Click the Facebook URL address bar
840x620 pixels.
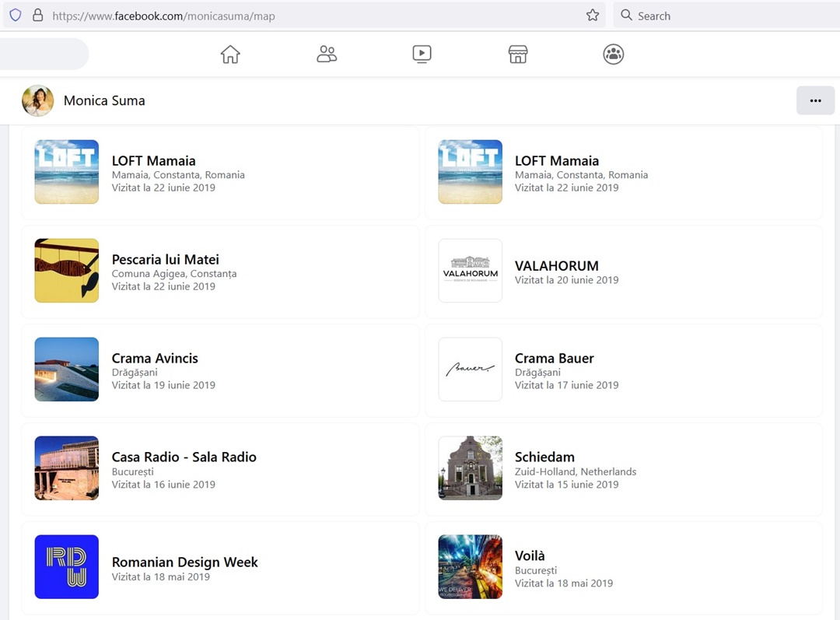coord(311,16)
